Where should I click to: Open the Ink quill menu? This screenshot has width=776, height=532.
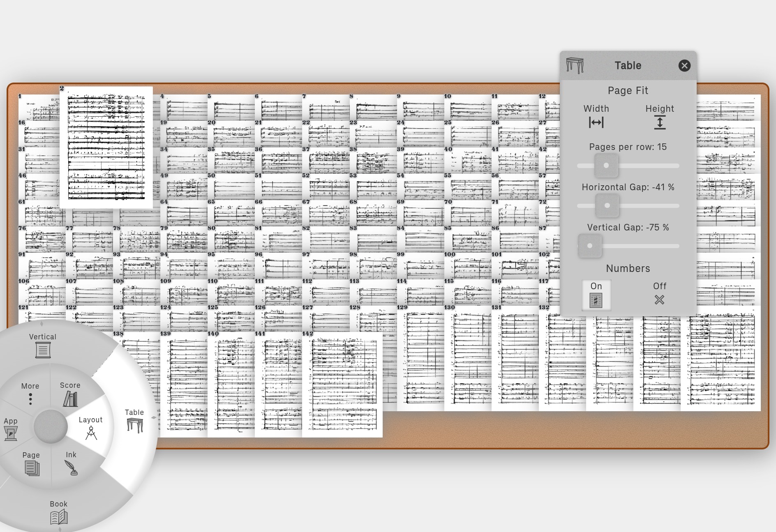[x=71, y=467]
